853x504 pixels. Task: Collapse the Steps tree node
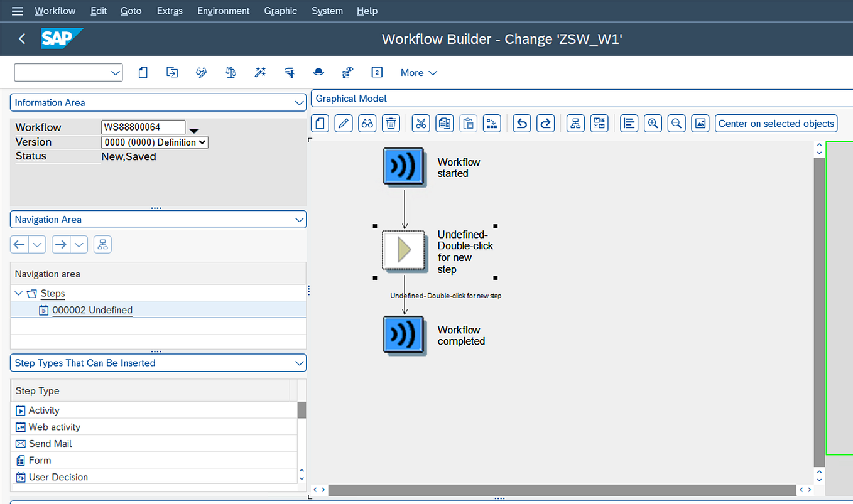coord(18,294)
